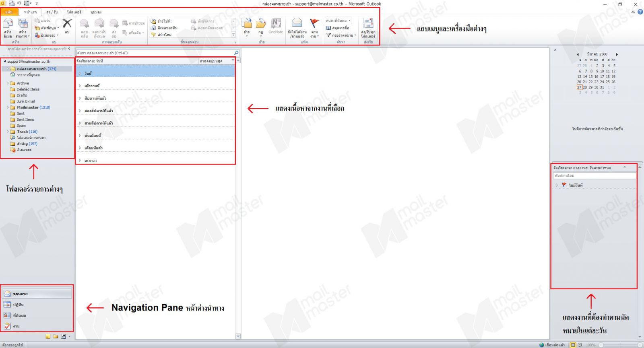Click in the inbox search box

click(155, 53)
